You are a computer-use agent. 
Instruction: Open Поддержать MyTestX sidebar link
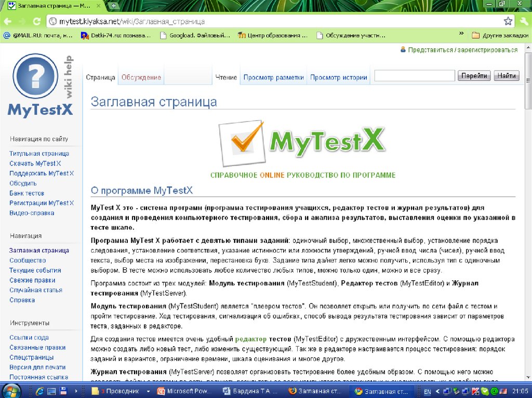click(42, 173)
